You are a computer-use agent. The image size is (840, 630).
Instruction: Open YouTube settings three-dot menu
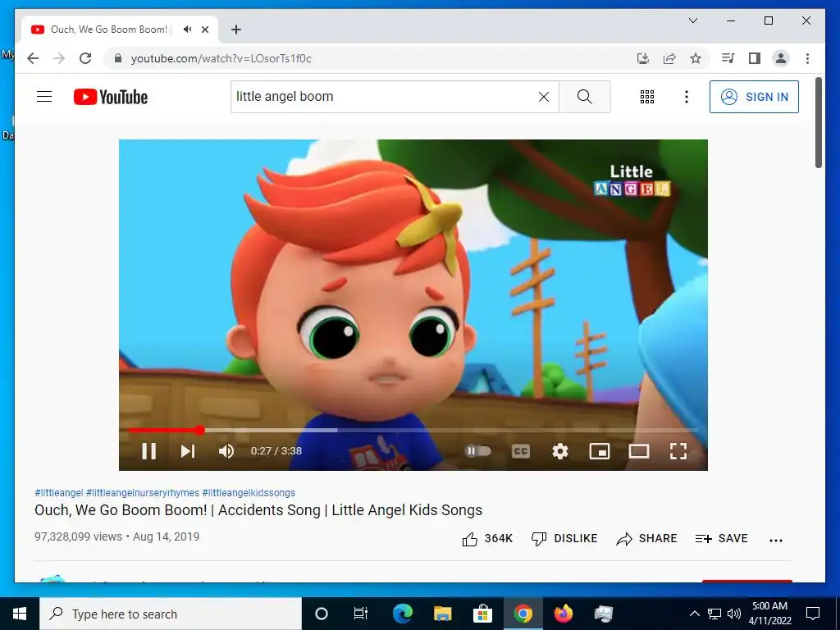pos(687,97)
